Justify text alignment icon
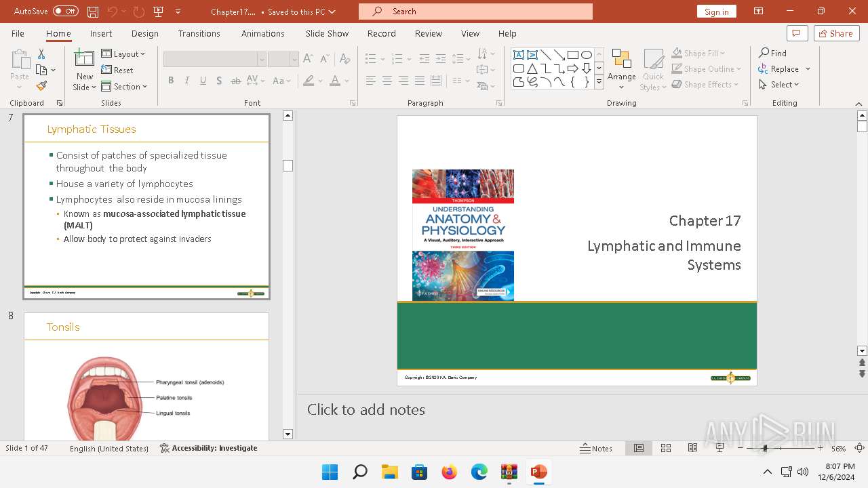 coord(419,81)
